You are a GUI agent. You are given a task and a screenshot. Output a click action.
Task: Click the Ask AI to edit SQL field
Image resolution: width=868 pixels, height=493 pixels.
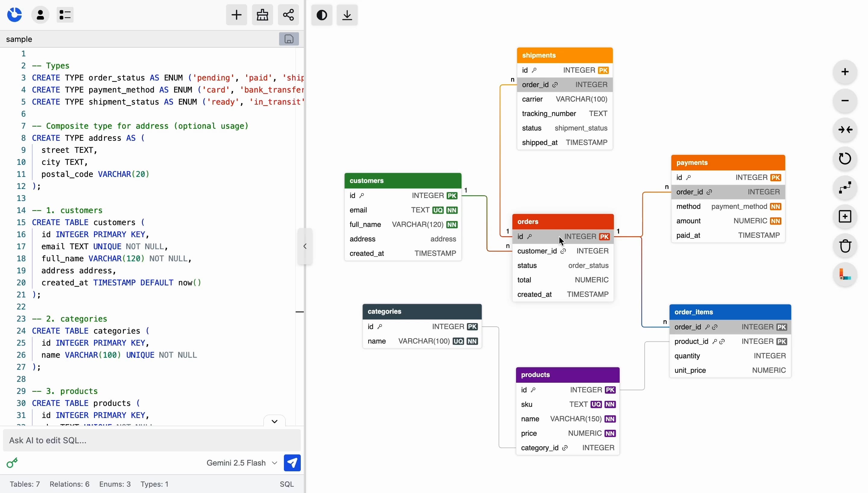click(152, 440)
